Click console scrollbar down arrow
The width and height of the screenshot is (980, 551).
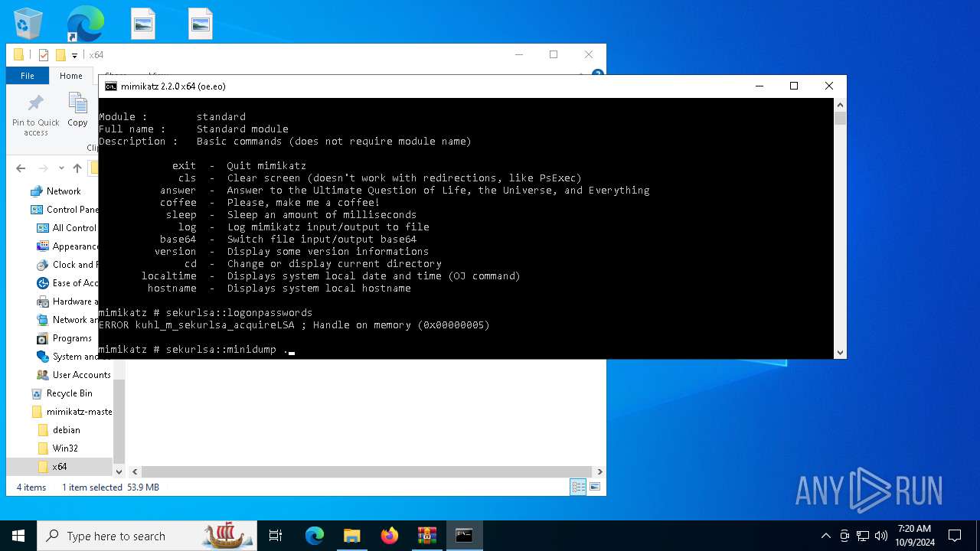click(840, 353)
